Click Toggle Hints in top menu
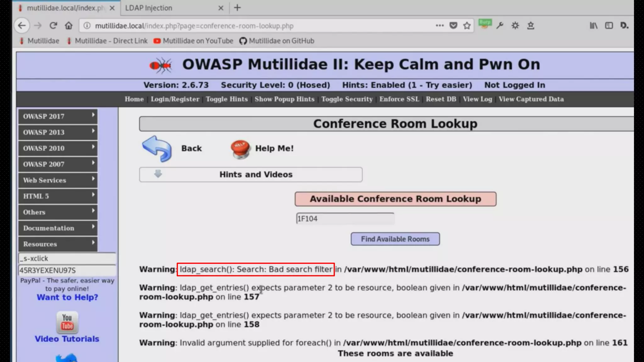The height and width of the screenshot is (362, 644). (x=227, y=99)
